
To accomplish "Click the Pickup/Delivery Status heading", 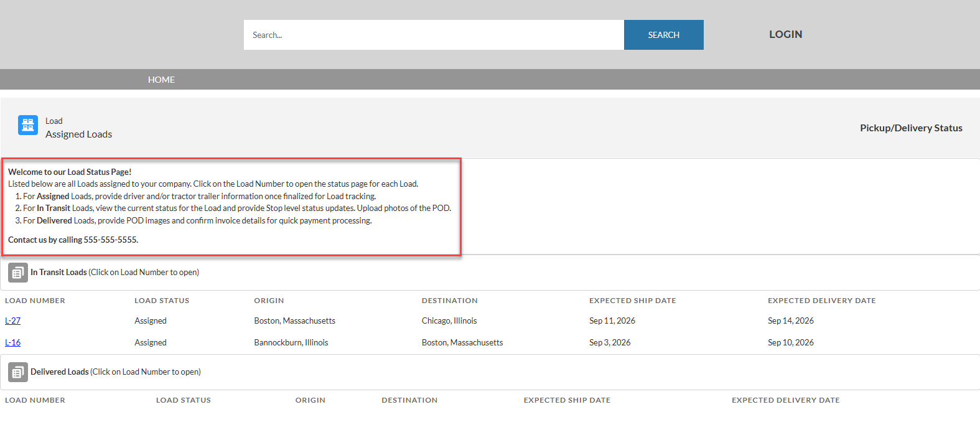I will (x=911, y=128).
